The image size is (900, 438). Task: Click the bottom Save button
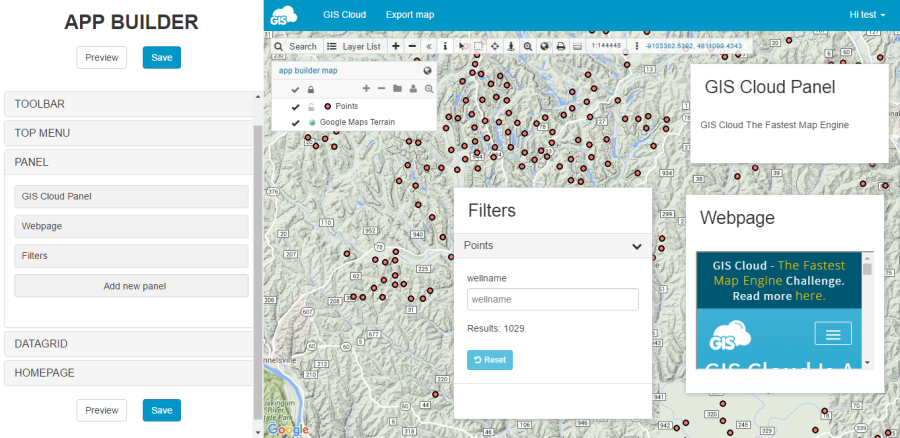coord(162,410)
